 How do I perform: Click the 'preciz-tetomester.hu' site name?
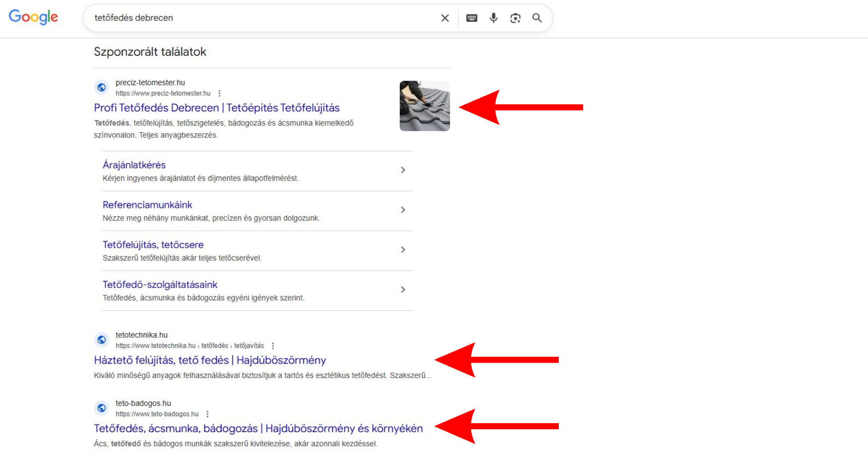pyautogui.click(x=150, y=83)
